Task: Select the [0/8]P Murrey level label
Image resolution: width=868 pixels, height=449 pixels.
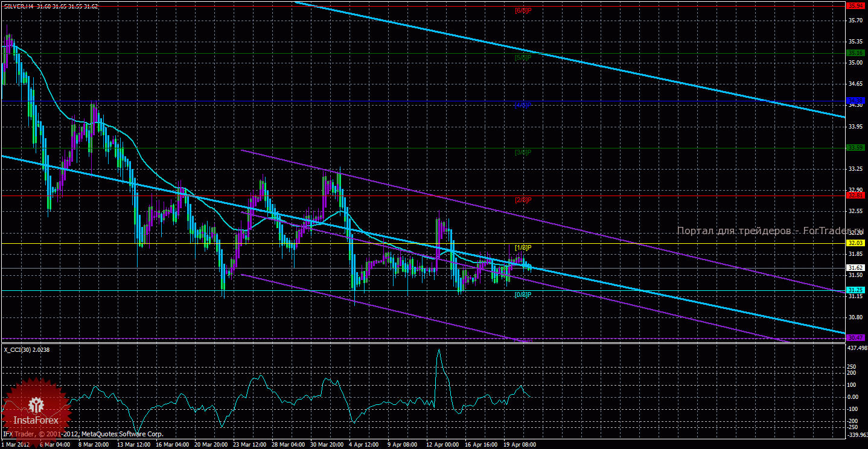Action: pyautogui.click(x=523, y=295)
